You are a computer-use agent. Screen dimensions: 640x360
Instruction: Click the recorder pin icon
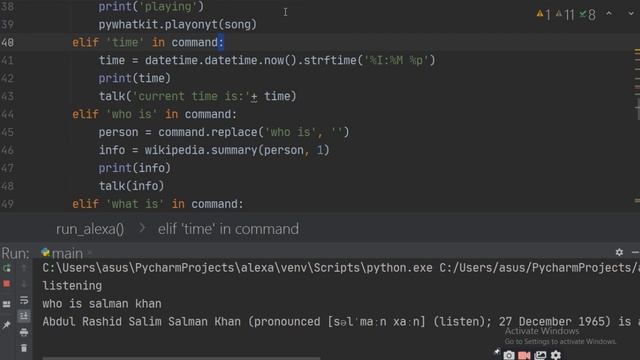pos(497,352)
